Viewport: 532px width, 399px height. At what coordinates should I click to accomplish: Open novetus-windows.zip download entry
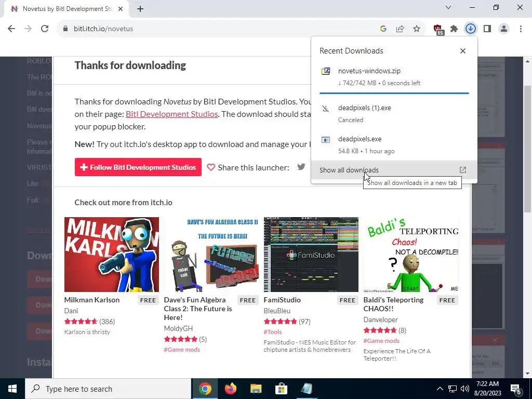pos(394,77)
